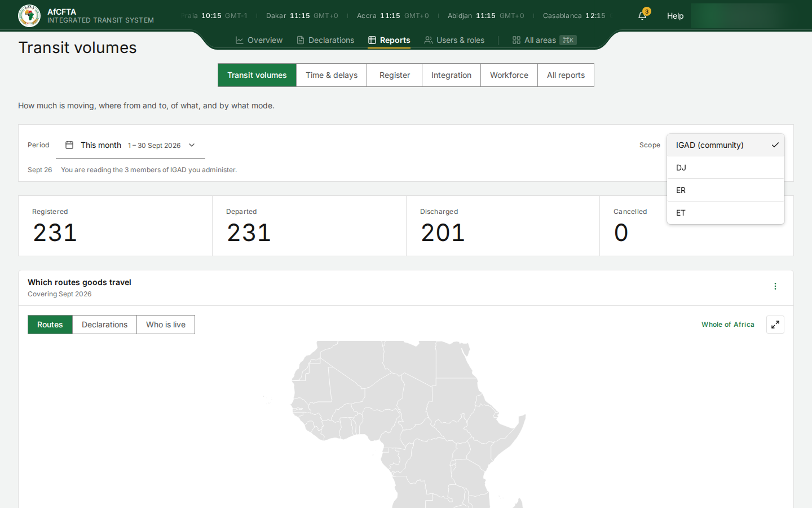
Task: Click the Discharged count 201
Action: click(443, 233)
